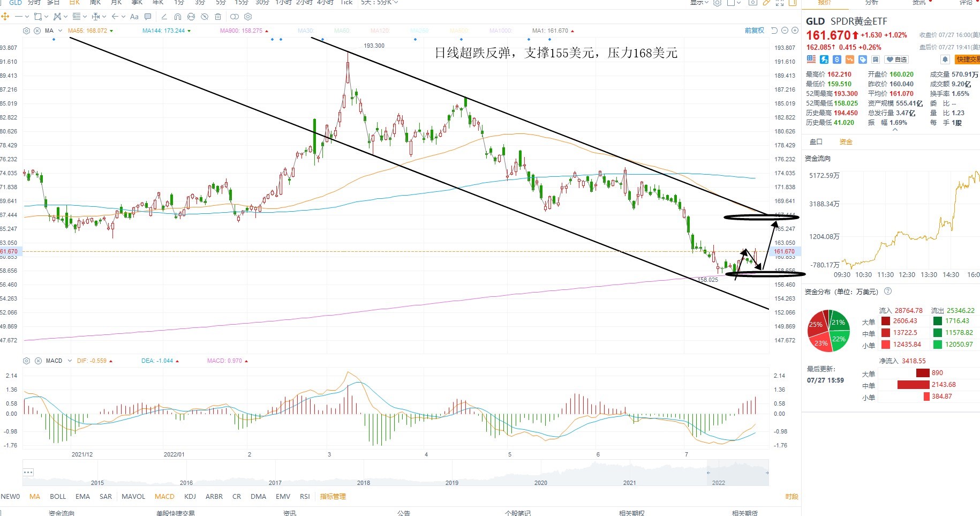Open the MACD indicator type dropdown

point(69,361)
